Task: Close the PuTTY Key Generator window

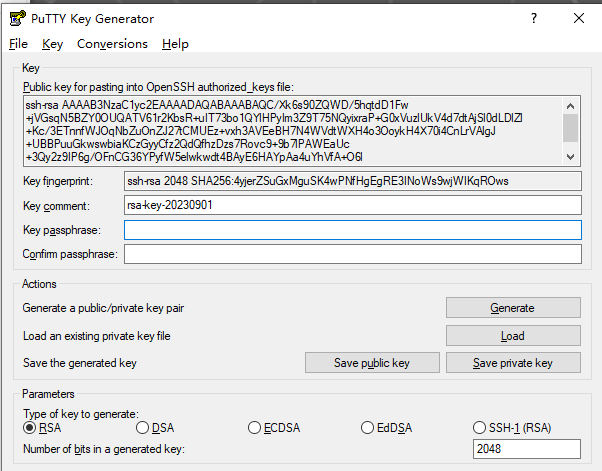Action: (579, 18)
